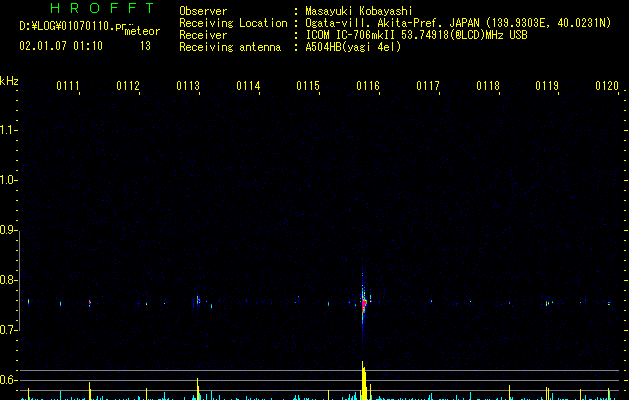Viewport: 629px width, 400px height.
Task: Click the 0.6 kHz axis label
Action: point(8,380)
